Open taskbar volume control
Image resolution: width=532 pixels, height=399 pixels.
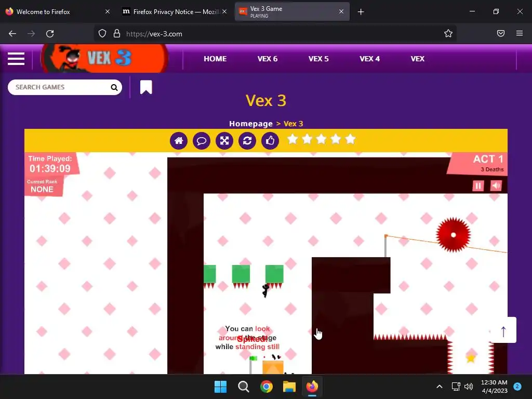click(469, 387)
